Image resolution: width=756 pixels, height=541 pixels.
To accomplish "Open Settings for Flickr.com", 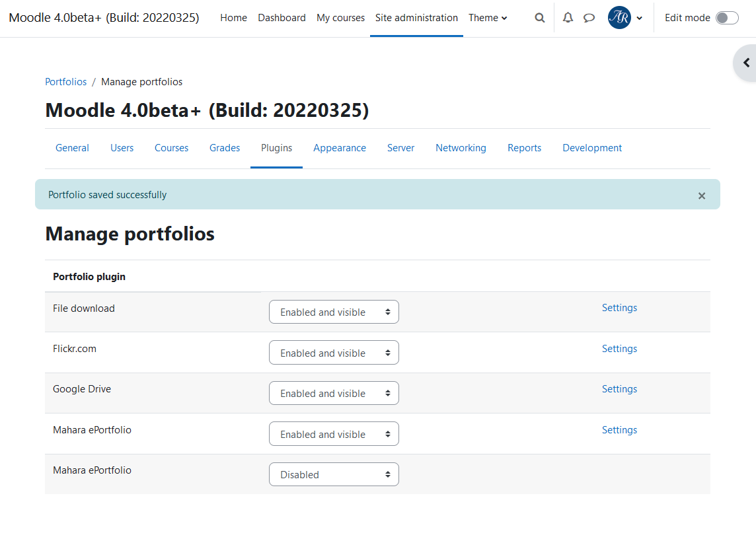I will click(x=619, y=349).
